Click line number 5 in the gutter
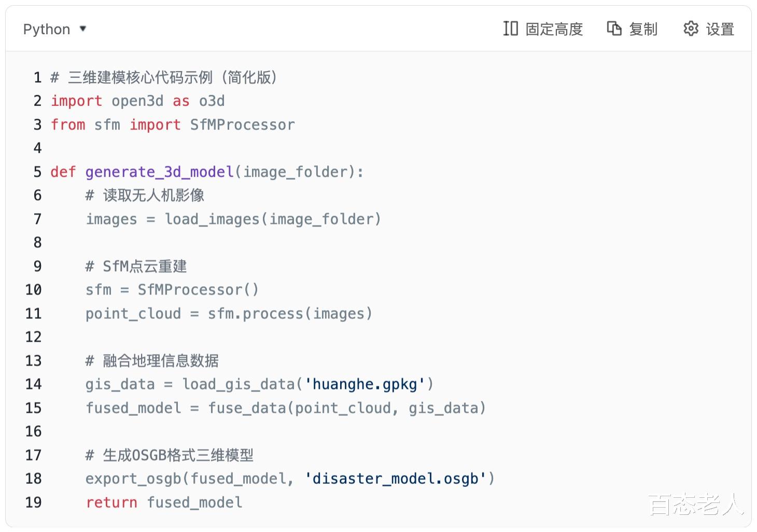This screenshot has width=757, height=532. (x=37, y=172)
